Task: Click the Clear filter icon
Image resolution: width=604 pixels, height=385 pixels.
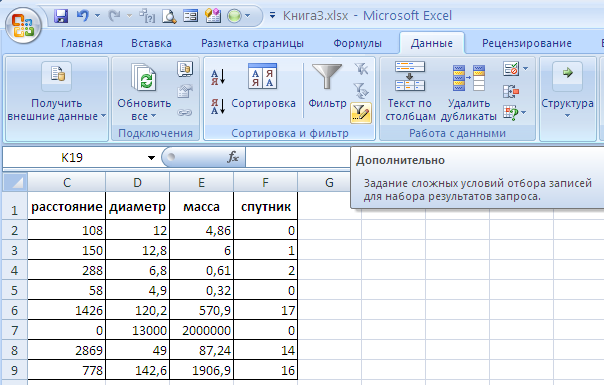Action: (x=361, y=69)
